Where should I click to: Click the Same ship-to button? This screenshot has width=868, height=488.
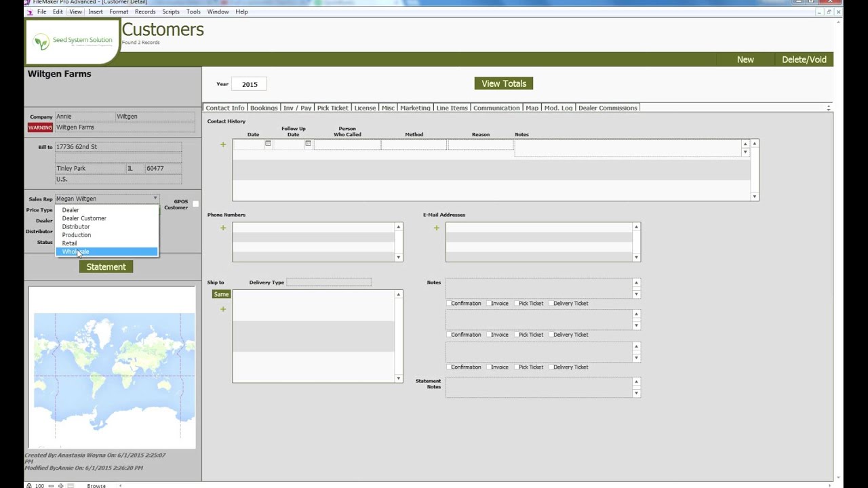(x=221, y=294)
